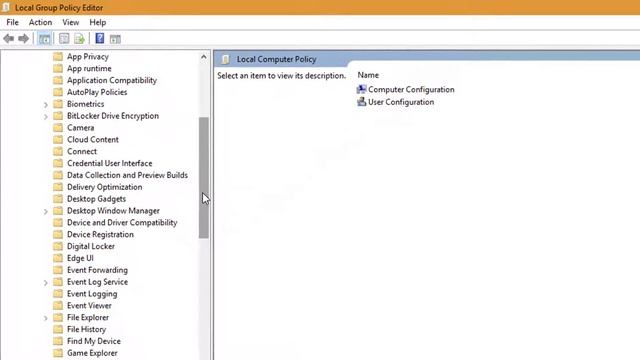Select Application Compatibility in the tree
This screenshot has width=640, height=360.
pyautogui.click(x=112, y=80)
